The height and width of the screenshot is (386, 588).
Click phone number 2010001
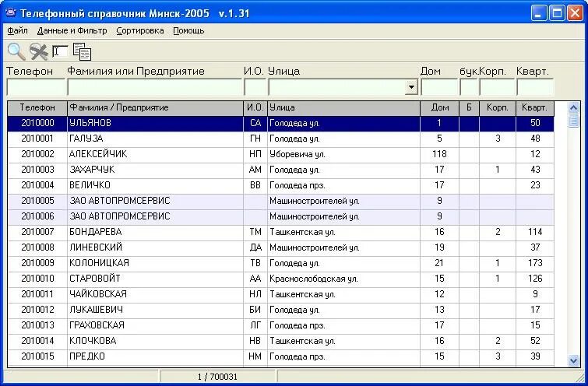pos(37,139)
